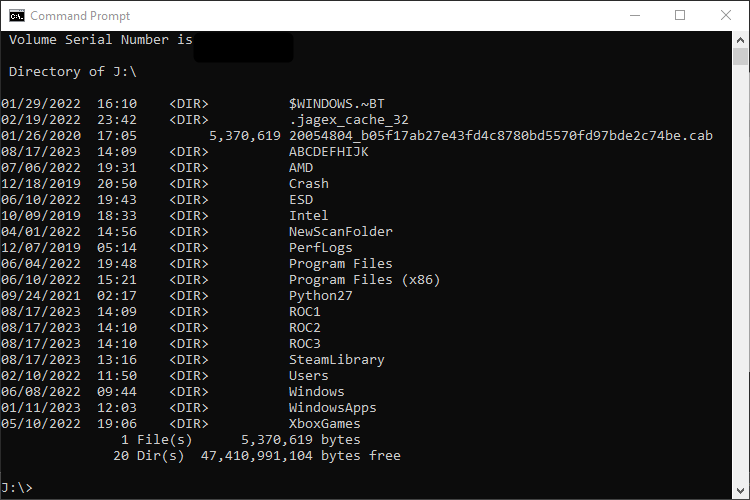Viewport: 750px width, 500px height.
Task: Click the Program Files (x86) entry
Action: pos(365,280)
